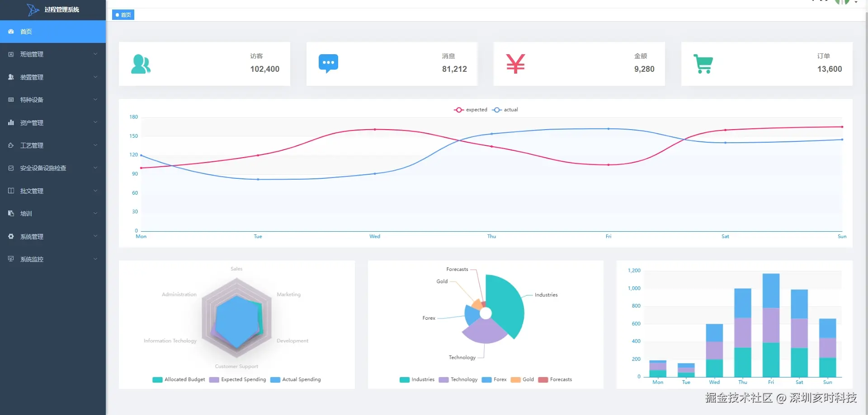Click the 13,600 orders value

point(830,69)
